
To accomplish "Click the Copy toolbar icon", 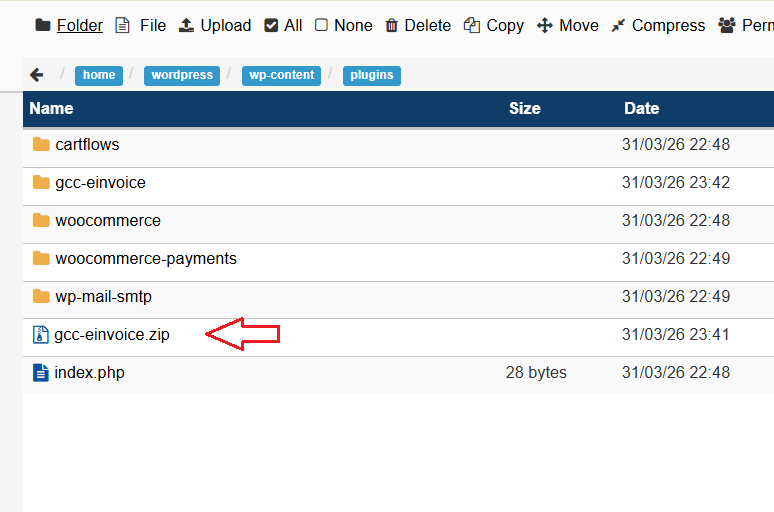I will [x=472, y=25].
